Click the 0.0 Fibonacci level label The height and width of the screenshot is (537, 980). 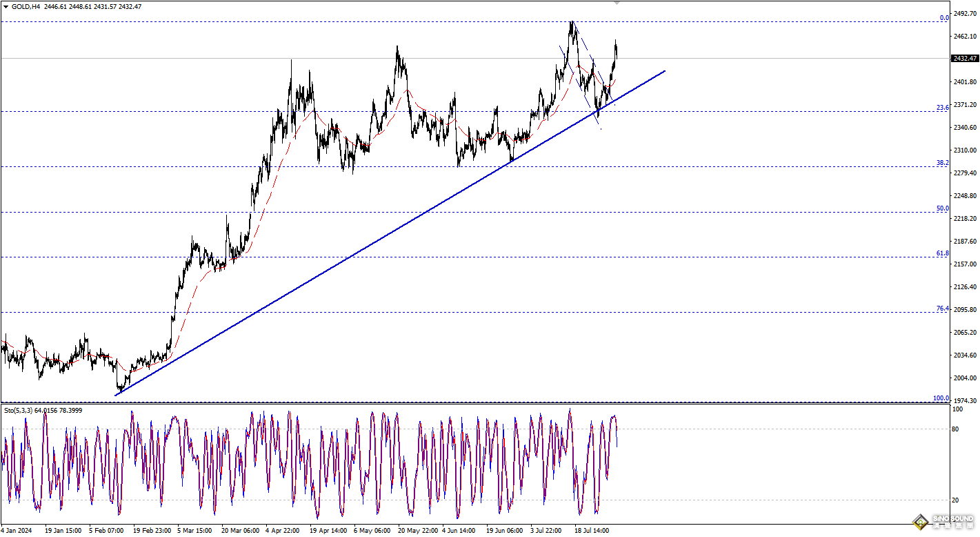click(944, 18)
